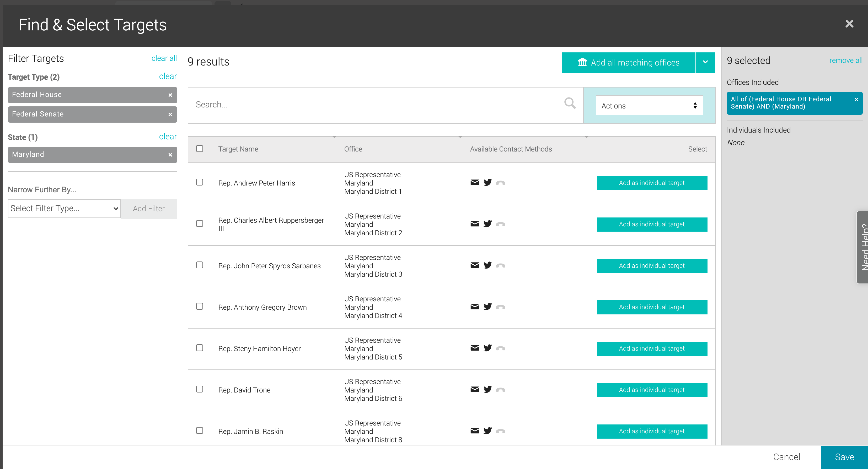The height and width of the screenshot is (469, 868).
Task: Click the email icon for Rep. Steny Hamilton Hoyer
Action: pyautogui.click(x=475, y=348)
